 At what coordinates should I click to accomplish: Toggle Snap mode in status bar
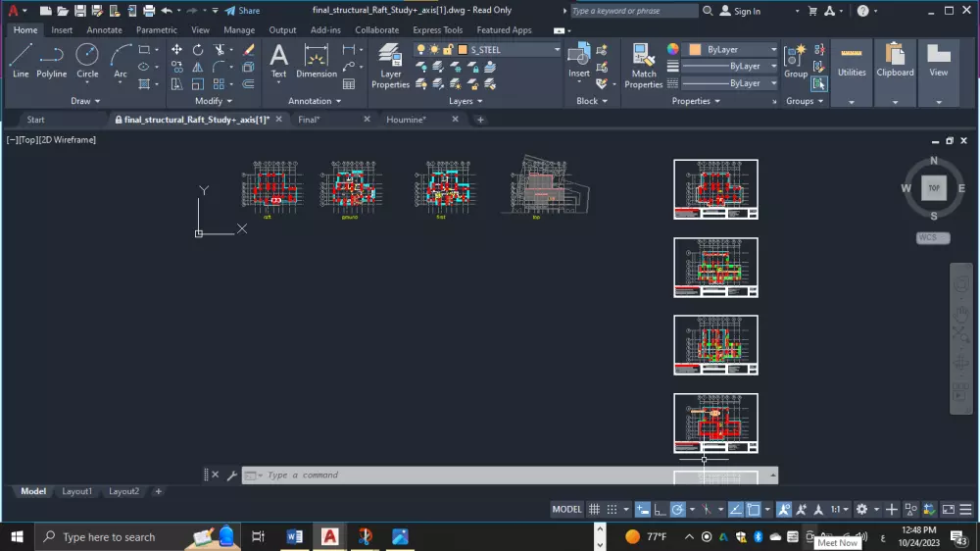coord(612,509)
